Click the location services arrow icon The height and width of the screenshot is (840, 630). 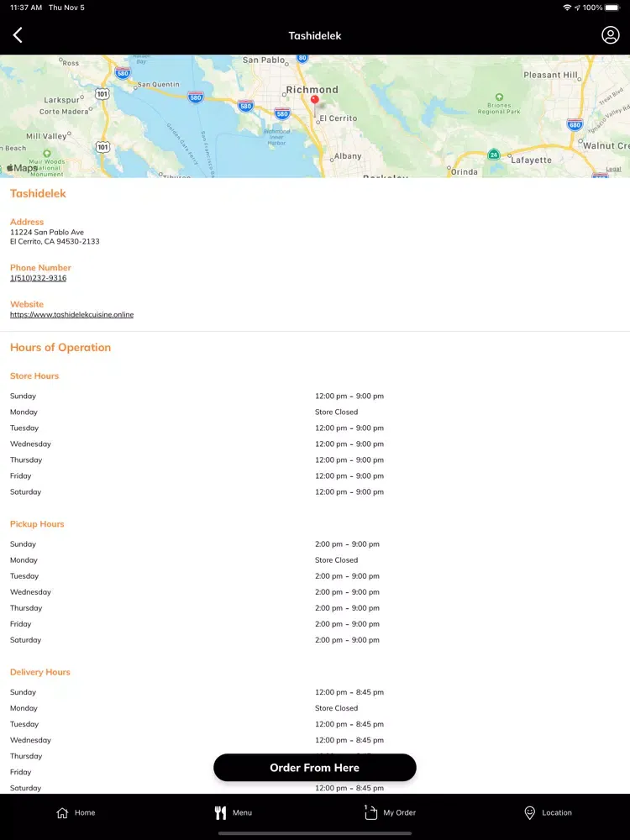tap(578, 8)
